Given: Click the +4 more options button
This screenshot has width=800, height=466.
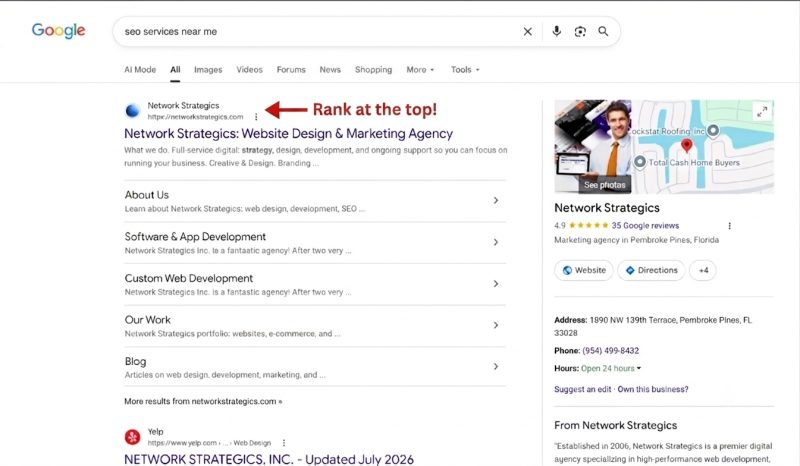Looking at the screenshot, I should (703, 270).
